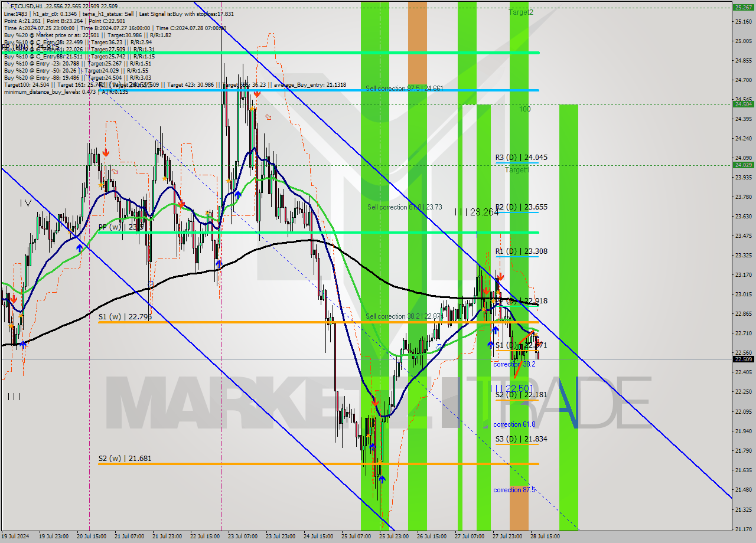Click the 'correction 38.2' blue label
Viewport: 756px width, 543px height.
(x=514, y=364)
